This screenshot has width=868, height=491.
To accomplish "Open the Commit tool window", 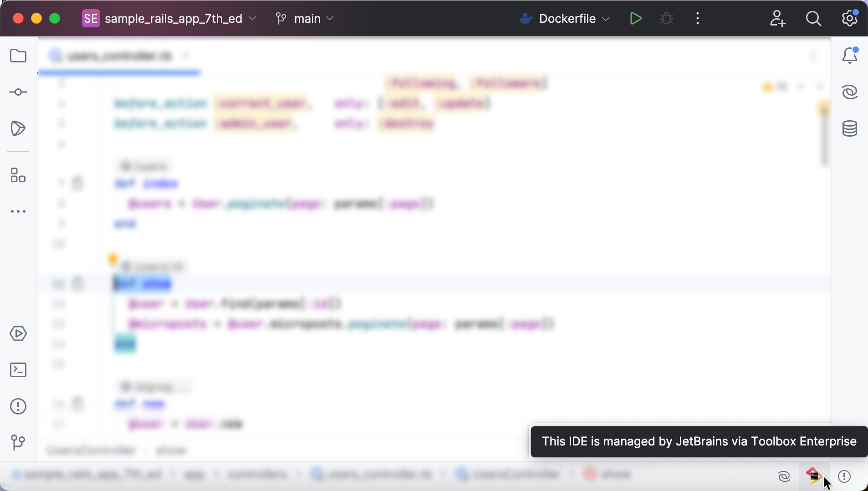I will point(18,92).
